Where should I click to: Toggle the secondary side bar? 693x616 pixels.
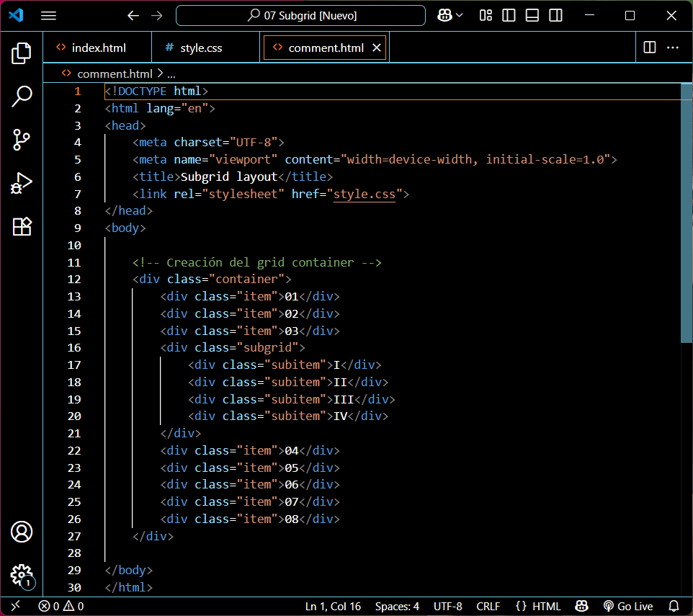(555, 16)
